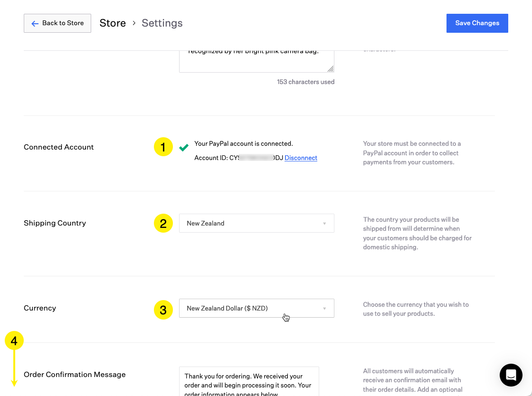This screenshot has width=532, height=396.
Task: Click the Disconnect PayPal link
Action: [x=301, y=158]
